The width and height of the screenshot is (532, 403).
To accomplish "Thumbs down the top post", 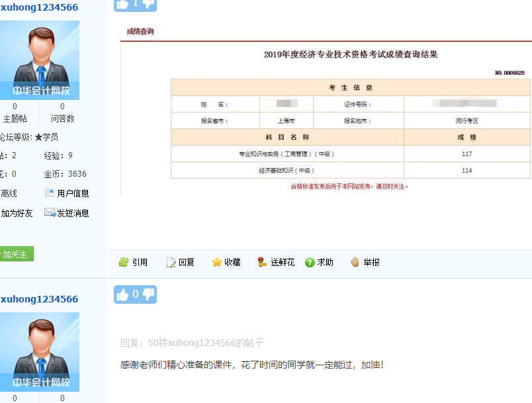I will (x=149, y=4).
